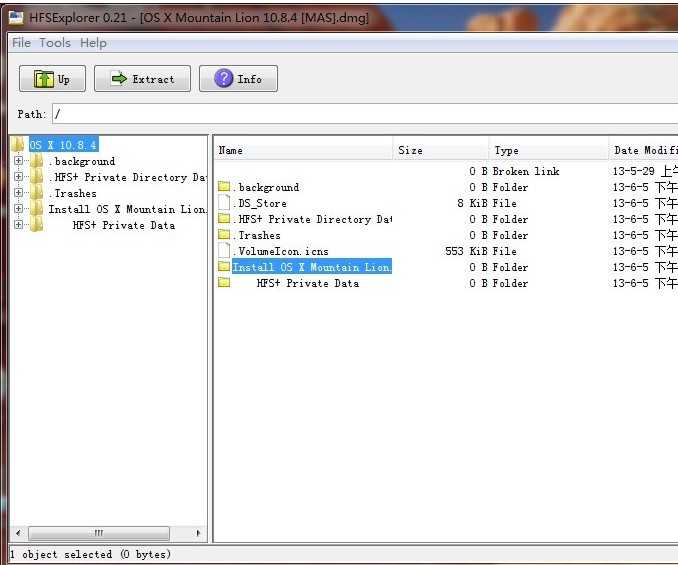
Task: Click the 13-5-29 date cell
Action: [645, 171]
